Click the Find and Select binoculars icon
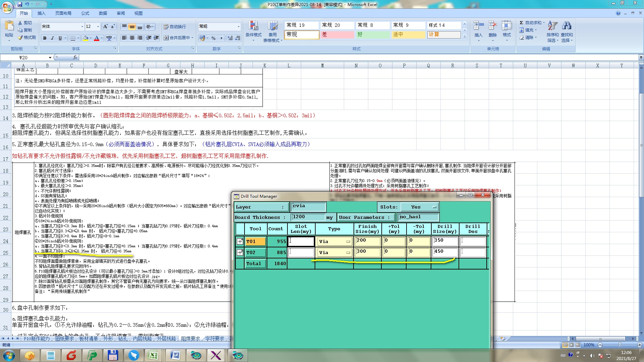This screenshot has width=644, height=362. [567, 26]
